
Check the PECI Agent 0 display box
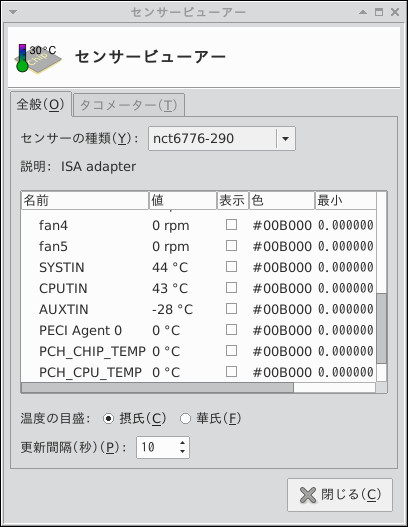pos(231,330)
